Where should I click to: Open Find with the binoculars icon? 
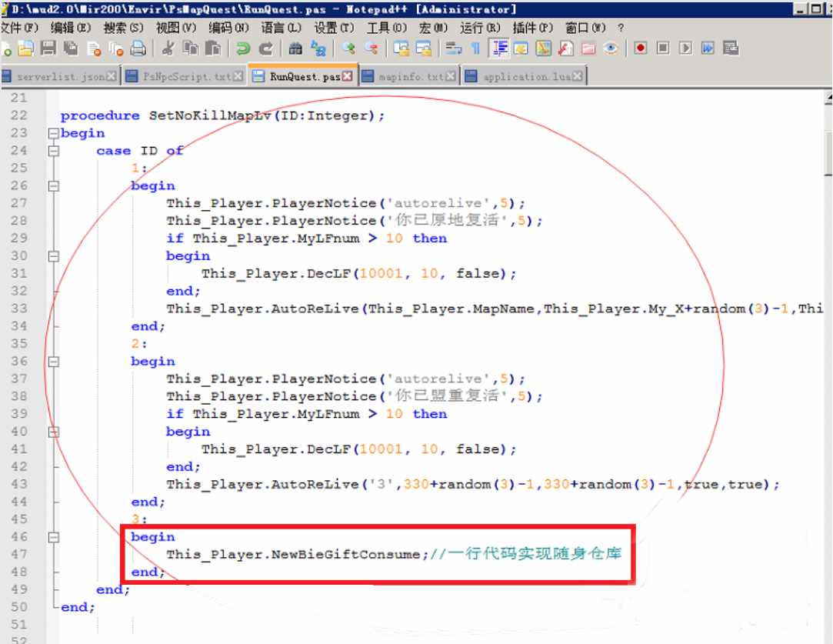(295, 48)
